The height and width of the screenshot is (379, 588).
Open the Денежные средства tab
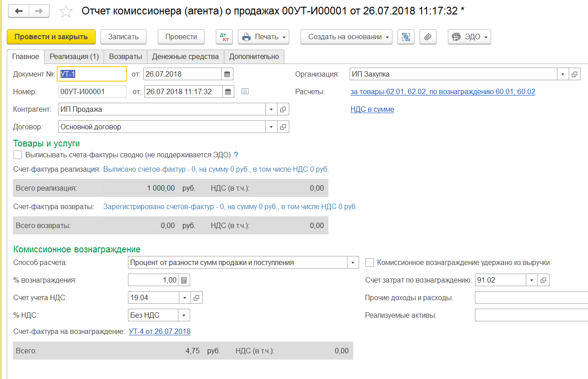click(185, 57)
